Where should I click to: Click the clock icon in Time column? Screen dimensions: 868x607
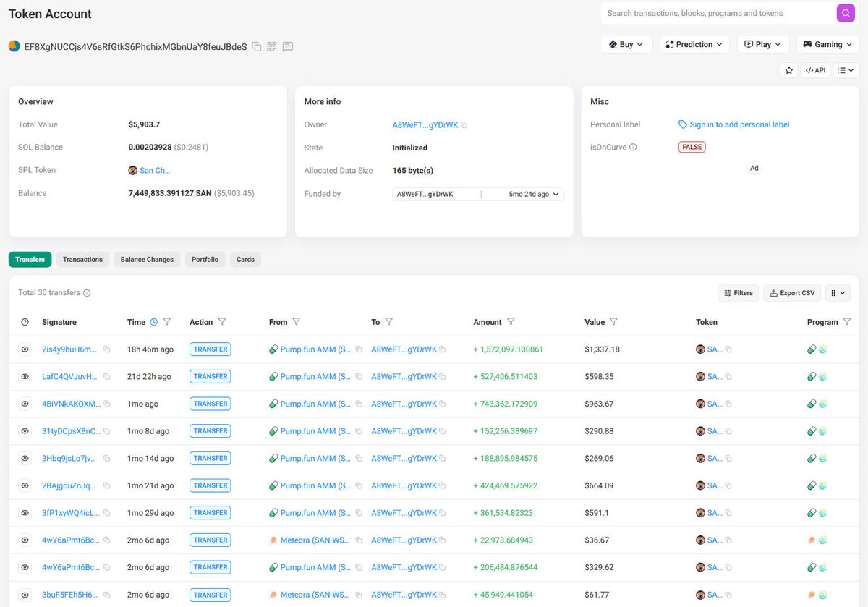coord(153,322)
